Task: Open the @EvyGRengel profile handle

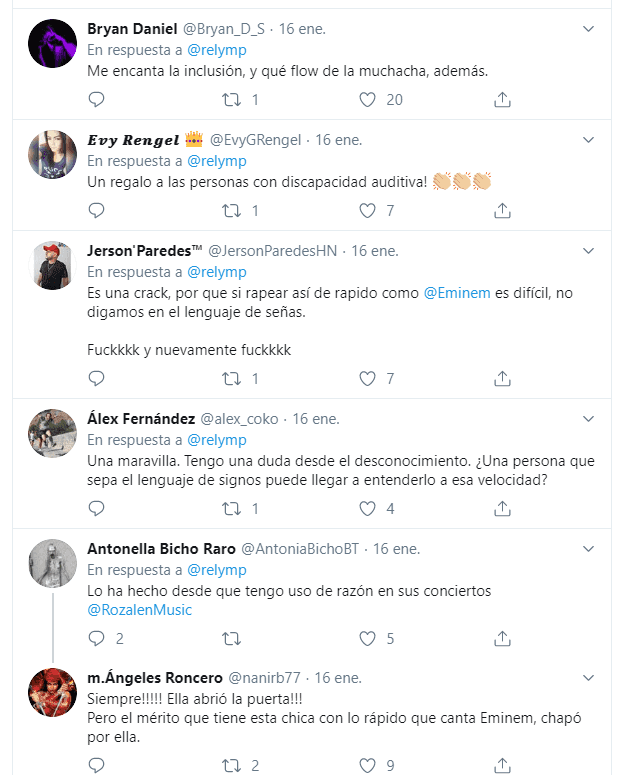Action: (256, 140)
